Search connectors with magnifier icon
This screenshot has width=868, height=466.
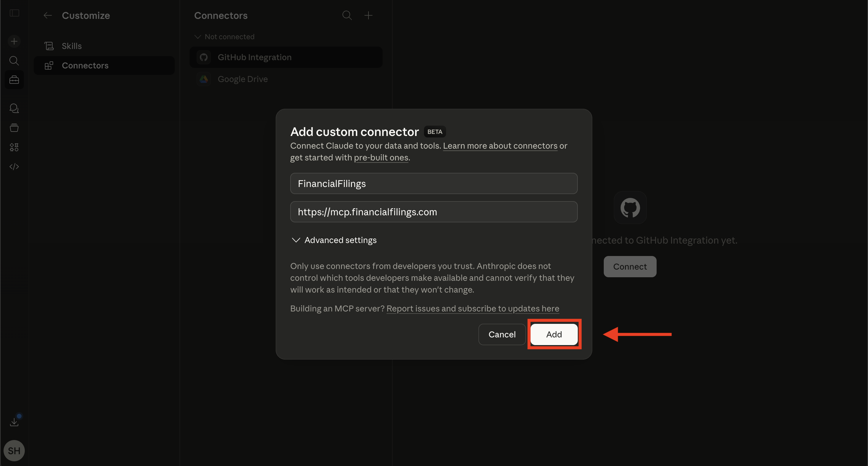tap(347, 16)
